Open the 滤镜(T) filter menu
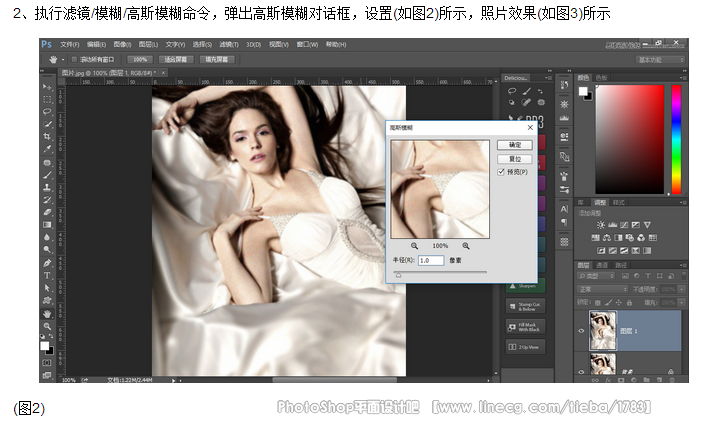701x424 pixels. pyautogui.click(x=228, y=44)
